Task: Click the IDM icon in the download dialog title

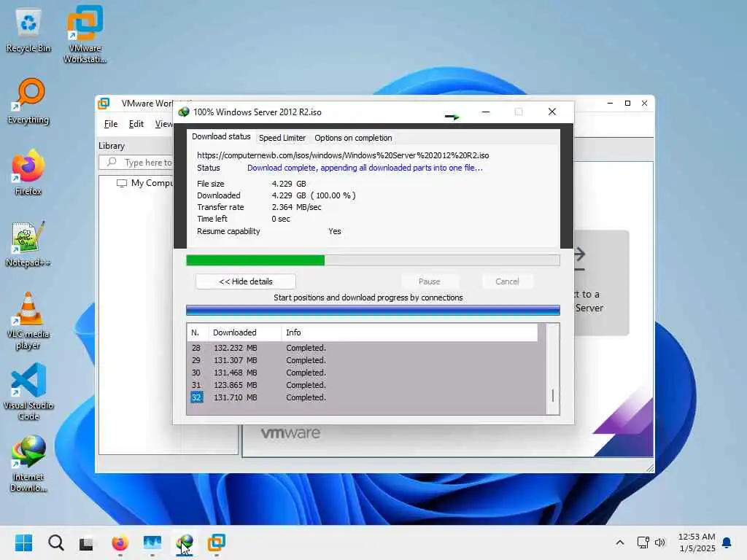Action: [x=183, y=112]
